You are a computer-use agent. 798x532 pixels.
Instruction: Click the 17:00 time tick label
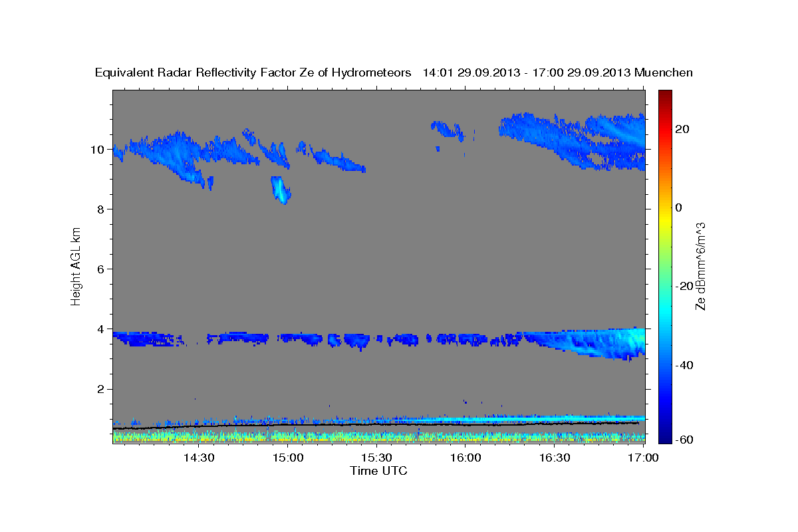click(x=644, y=458)
